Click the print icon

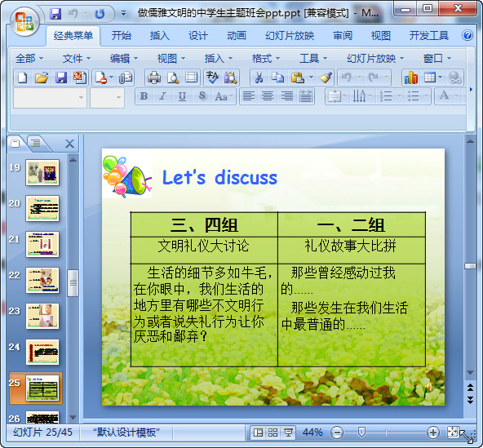(x=154, y=78)
